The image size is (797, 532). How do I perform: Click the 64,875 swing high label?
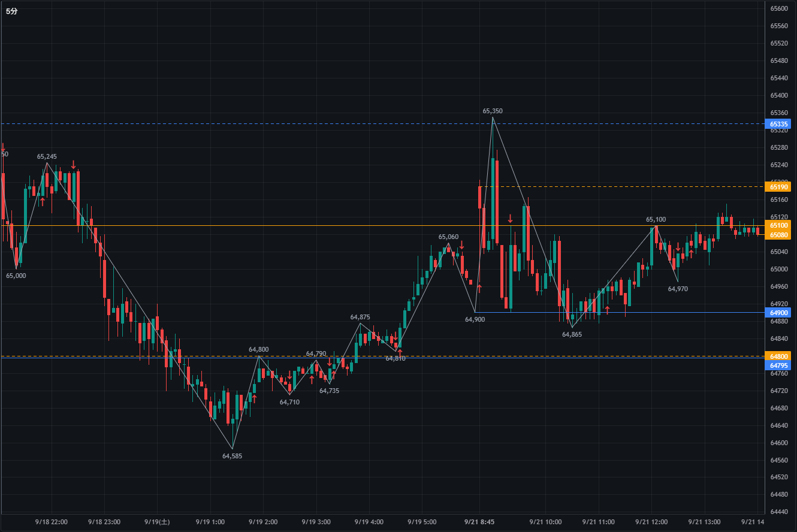tap(360, 317)
